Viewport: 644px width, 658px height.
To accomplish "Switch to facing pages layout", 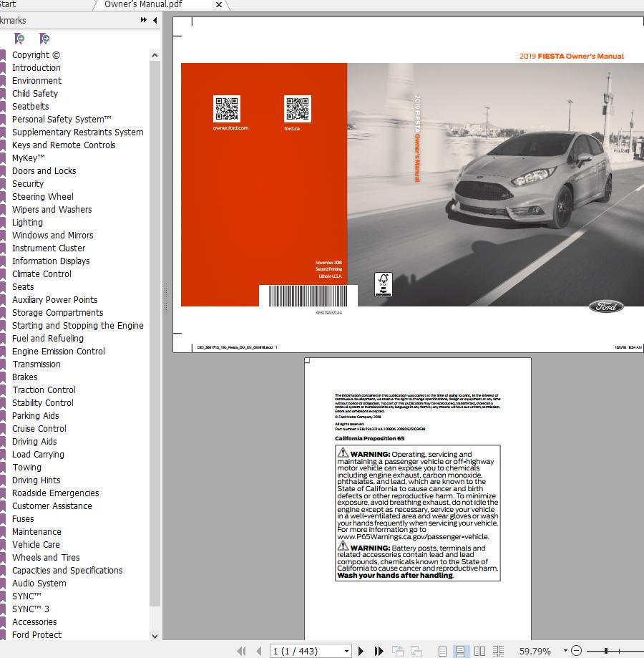I will (479, 651).
